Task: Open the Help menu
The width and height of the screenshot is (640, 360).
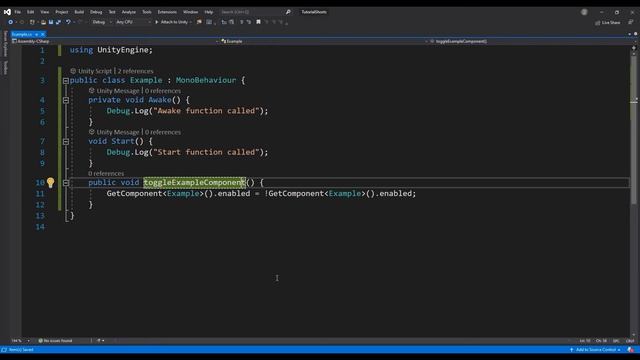Action: [209, 12]
